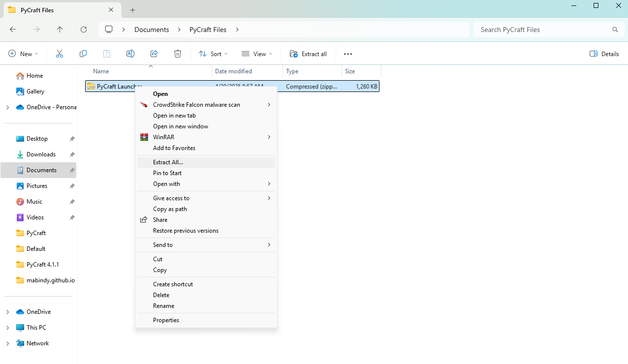Open a new tab with plus button
This screenshot has width=628, height=364.
(x=133, y=10)
